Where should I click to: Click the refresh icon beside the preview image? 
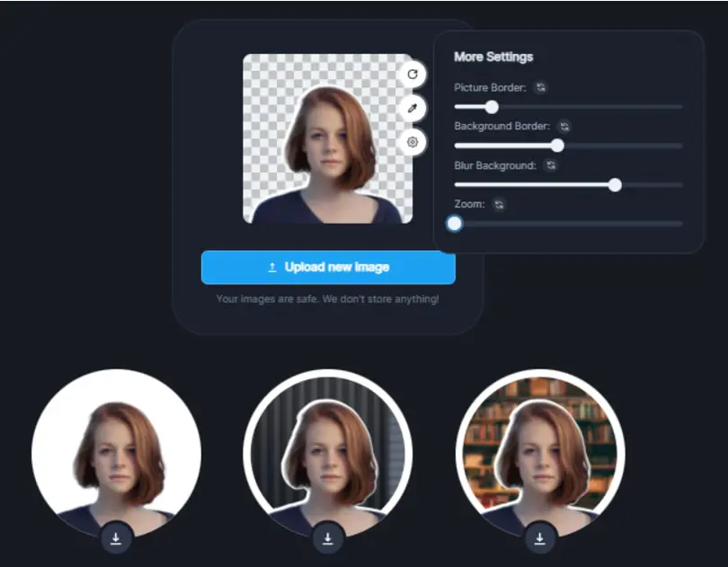413,75
